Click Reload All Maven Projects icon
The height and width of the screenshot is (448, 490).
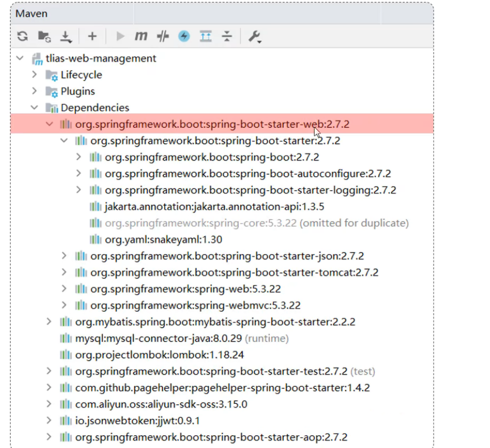pos(22,36)
